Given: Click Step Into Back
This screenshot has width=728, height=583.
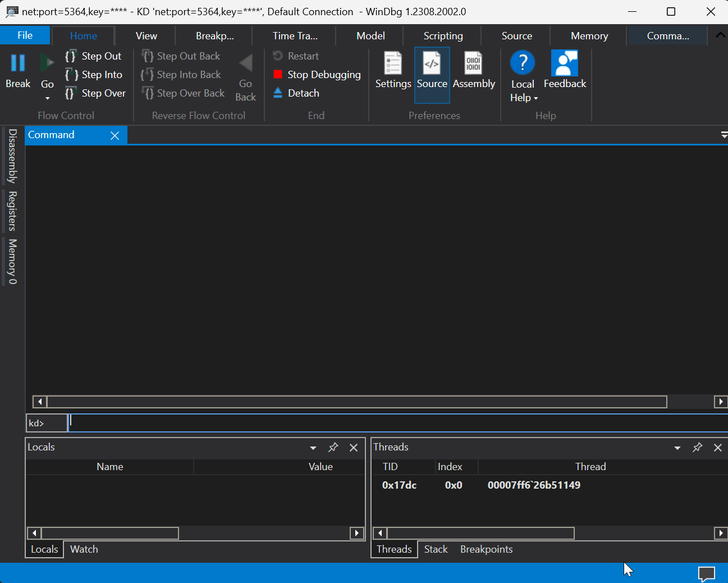Looking at the screenshot, I should tap(181, 75).
